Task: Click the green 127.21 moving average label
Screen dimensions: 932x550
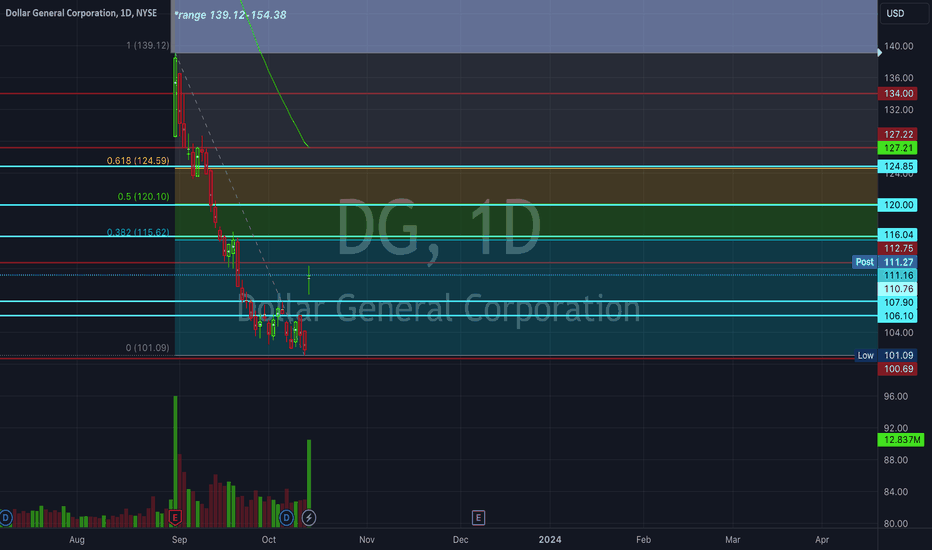Action: [x=898, y=148]
